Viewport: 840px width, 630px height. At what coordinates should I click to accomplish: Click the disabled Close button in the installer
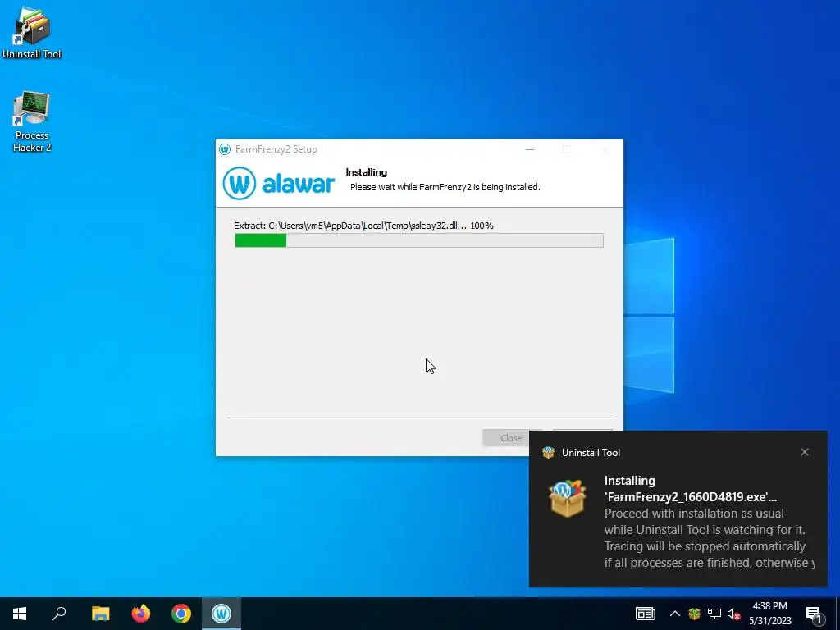coord(505,438)
